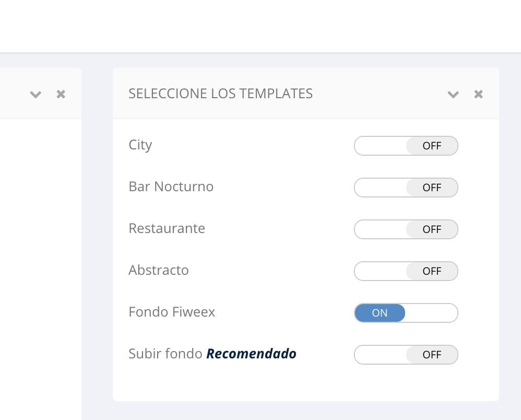The height and width of the screenshot is (420, 521).
Task: Click the bold Recomendado text
Action: pyautogui.click(x=252, y=354)
